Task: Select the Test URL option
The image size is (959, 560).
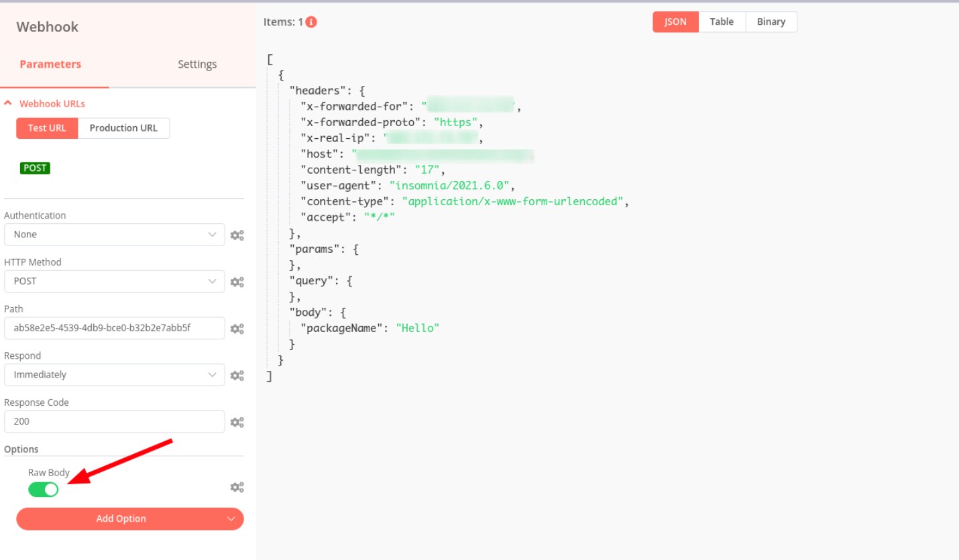Action: click(x=47, y=128)
